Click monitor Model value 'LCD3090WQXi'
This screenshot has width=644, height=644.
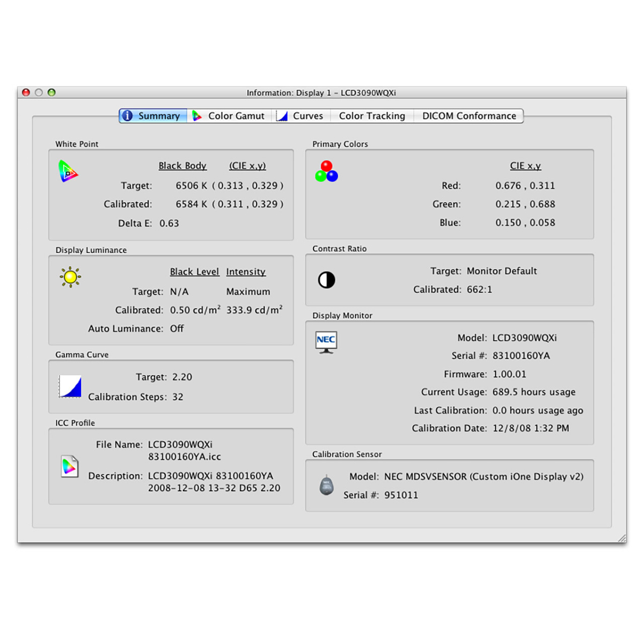(524, 338)
